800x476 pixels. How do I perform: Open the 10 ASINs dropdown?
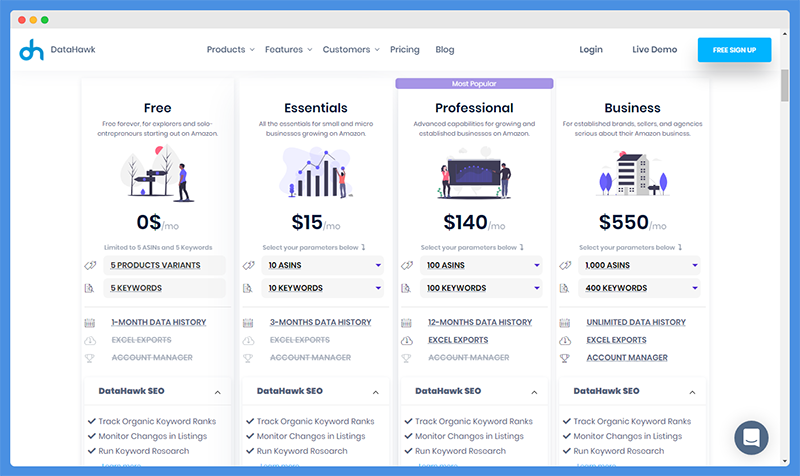tap(322, 265)
